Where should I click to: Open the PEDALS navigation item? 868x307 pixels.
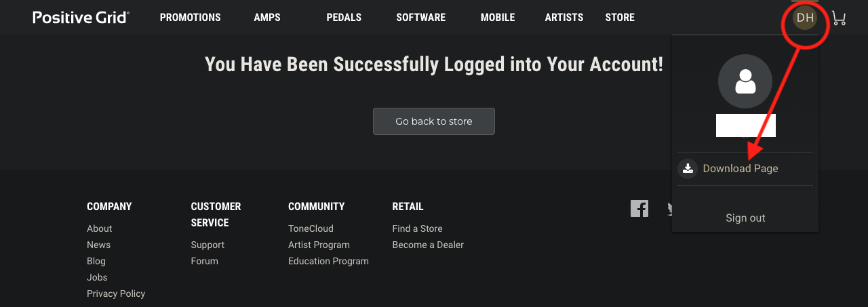(x=344, y=18)
